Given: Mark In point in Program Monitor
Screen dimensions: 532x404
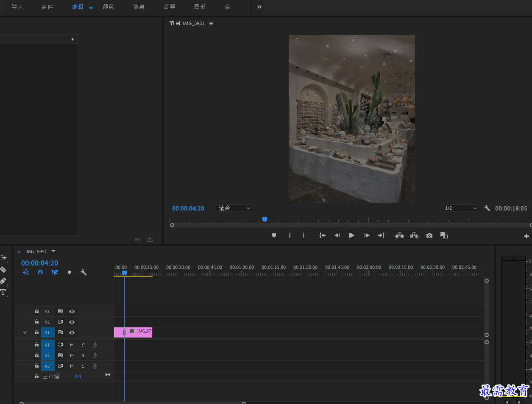Looking at the screenshot, I should click(290, 235).
